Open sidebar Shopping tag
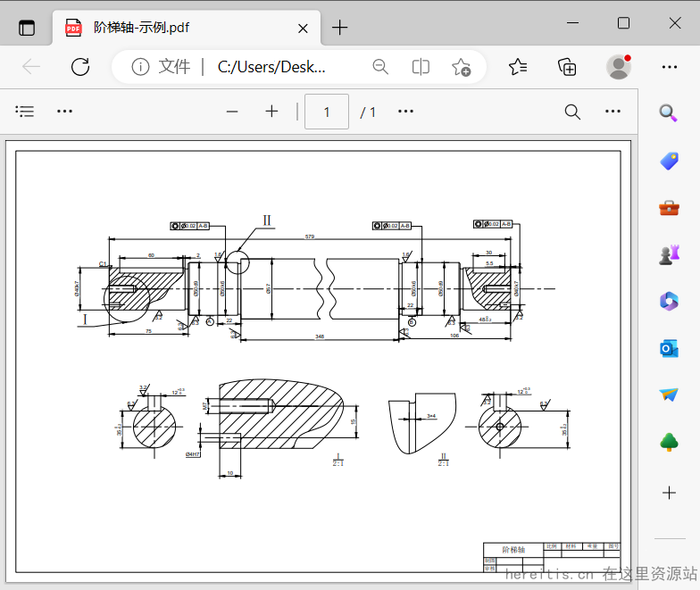The image size is (700, 590). pos(670,161)
